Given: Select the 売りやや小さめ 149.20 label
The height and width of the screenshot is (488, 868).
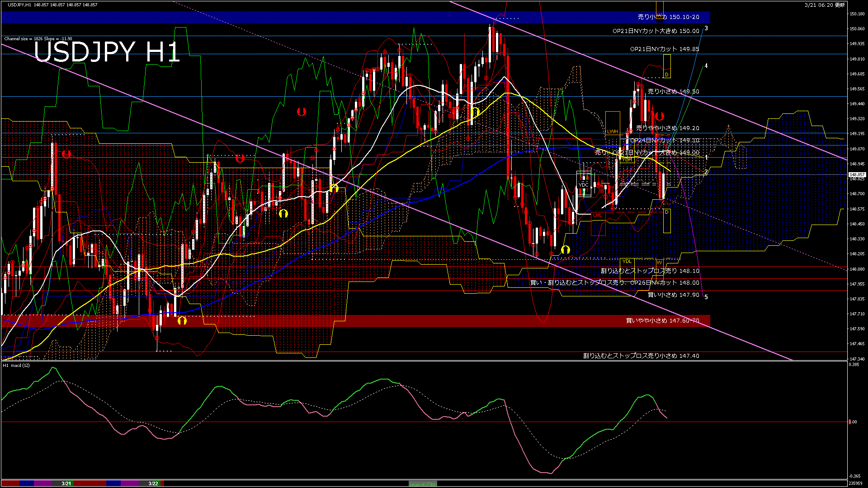Looking at the screenshot, I should pyautogui.click(x=668, y=128).
